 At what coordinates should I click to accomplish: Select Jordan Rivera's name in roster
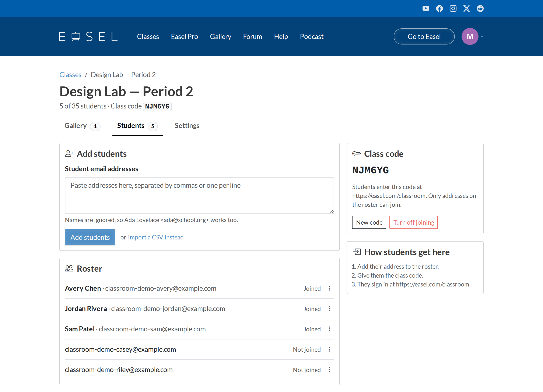tap(86, 309)
